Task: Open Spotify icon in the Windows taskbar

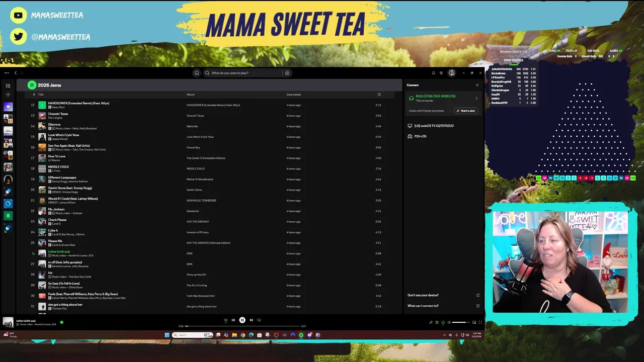Action: [301, 335]
